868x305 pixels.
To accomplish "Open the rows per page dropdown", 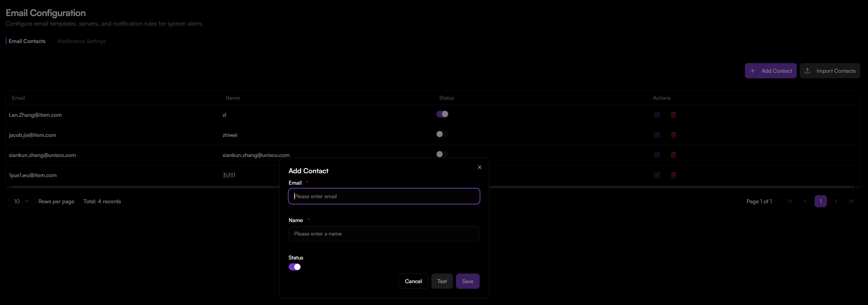I will (x=21, y=201).
